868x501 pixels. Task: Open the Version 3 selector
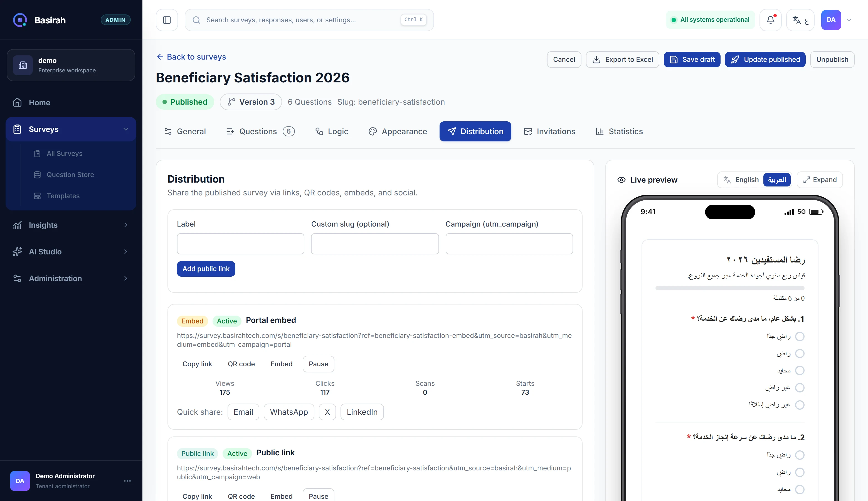click(x=251, y=102)
